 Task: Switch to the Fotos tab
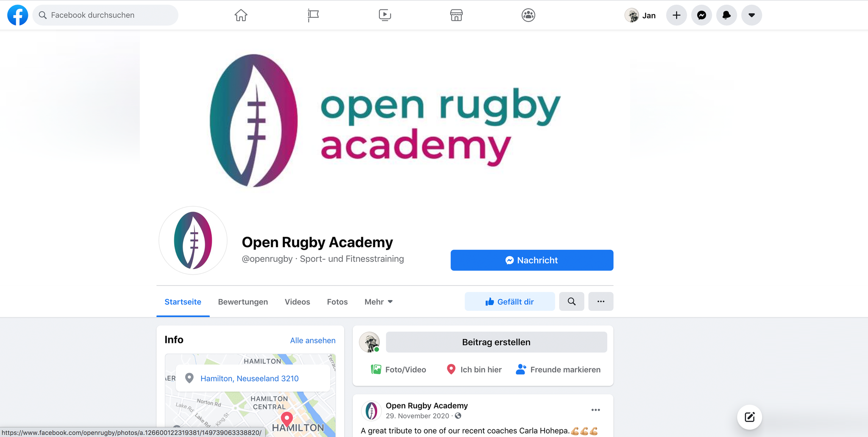tap(337, 302)
